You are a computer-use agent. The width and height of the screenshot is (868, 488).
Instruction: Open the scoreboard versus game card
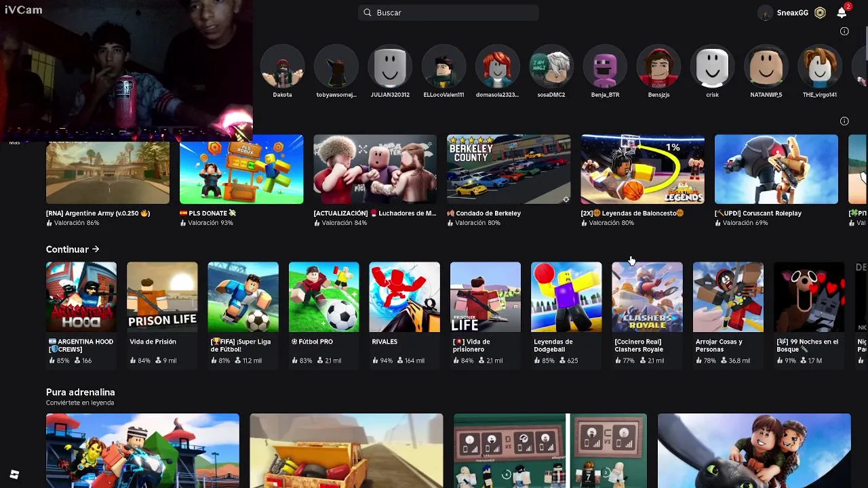(550, 451)
